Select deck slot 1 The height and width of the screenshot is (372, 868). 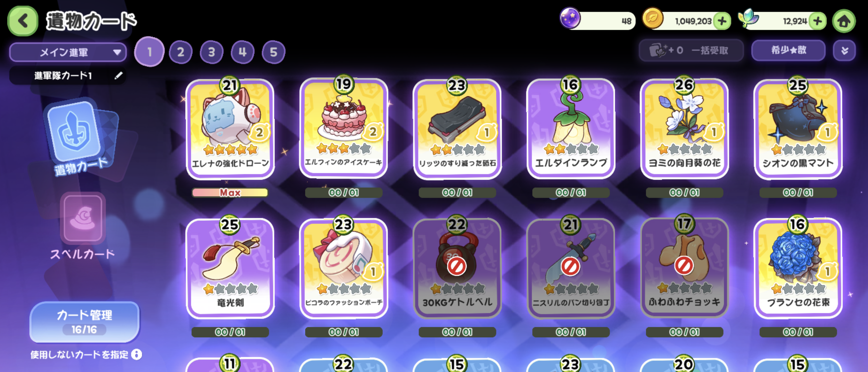point(149,52)
